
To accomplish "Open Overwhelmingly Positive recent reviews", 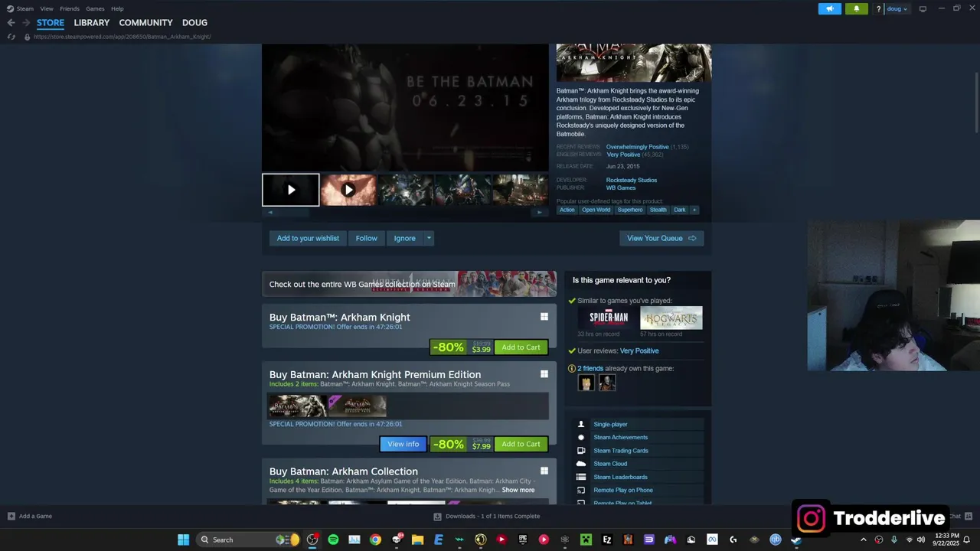I will pos(637,147).
